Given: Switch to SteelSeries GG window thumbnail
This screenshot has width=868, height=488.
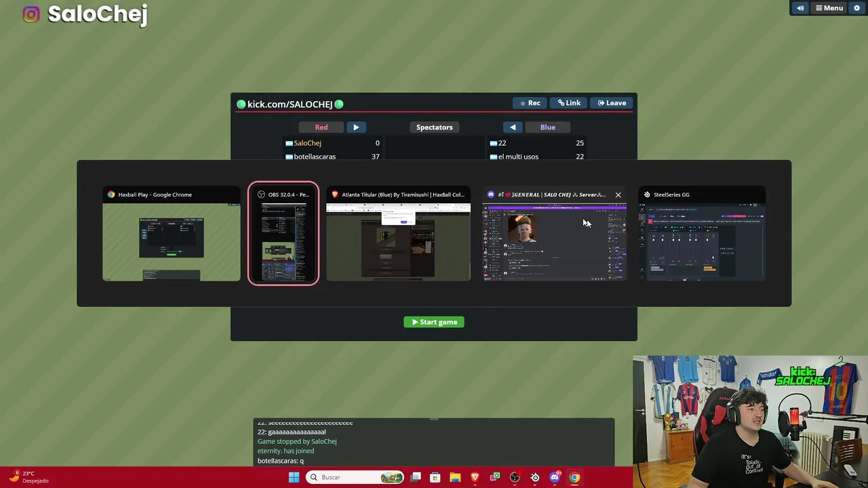Looking at the screenshot, I should pos(703,234).
